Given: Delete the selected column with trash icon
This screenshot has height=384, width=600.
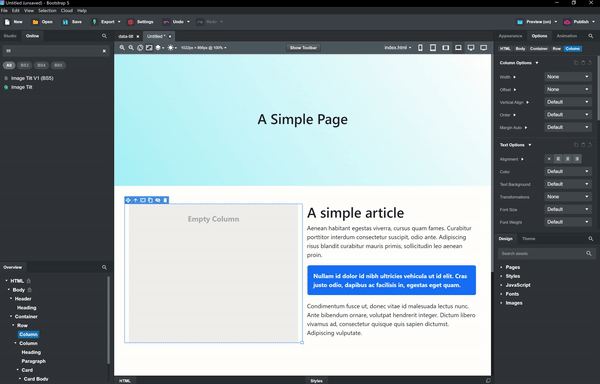Looking at the screenshot, I should tap(165, 200).
